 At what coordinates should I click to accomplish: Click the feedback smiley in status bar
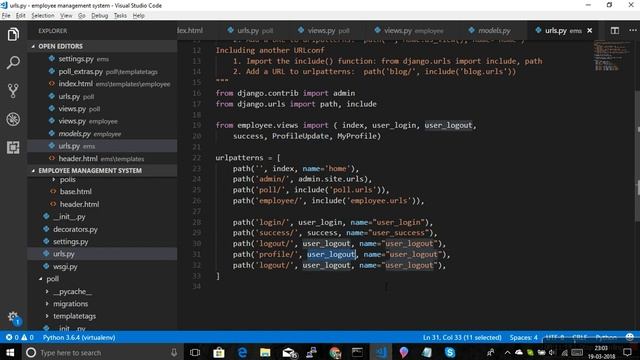tap(630, 337)
